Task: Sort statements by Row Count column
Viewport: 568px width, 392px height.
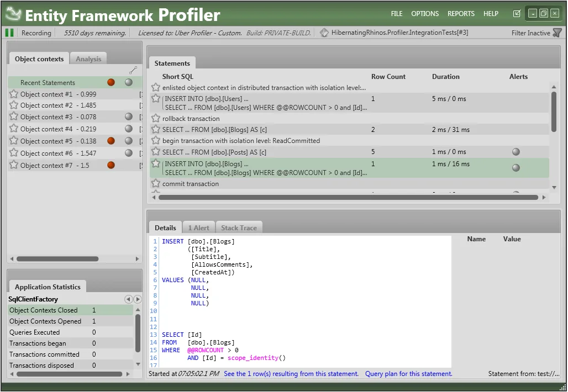Action: (x=388, y=76)
